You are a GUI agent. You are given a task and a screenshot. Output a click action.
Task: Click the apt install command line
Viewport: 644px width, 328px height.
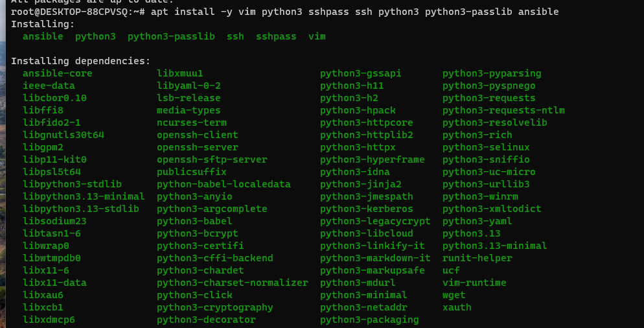tap(284, 12)
